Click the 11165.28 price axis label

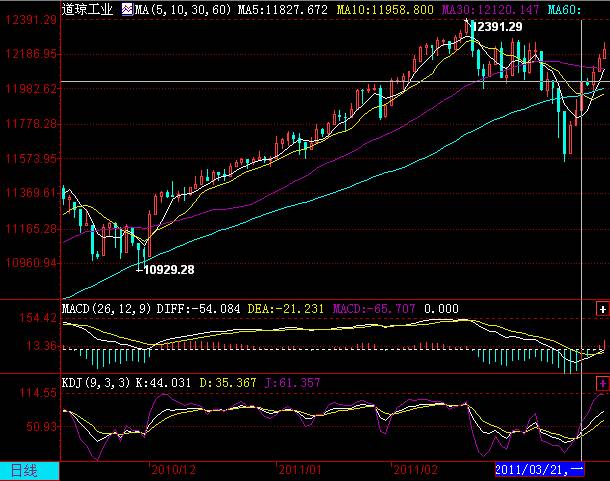31,228
